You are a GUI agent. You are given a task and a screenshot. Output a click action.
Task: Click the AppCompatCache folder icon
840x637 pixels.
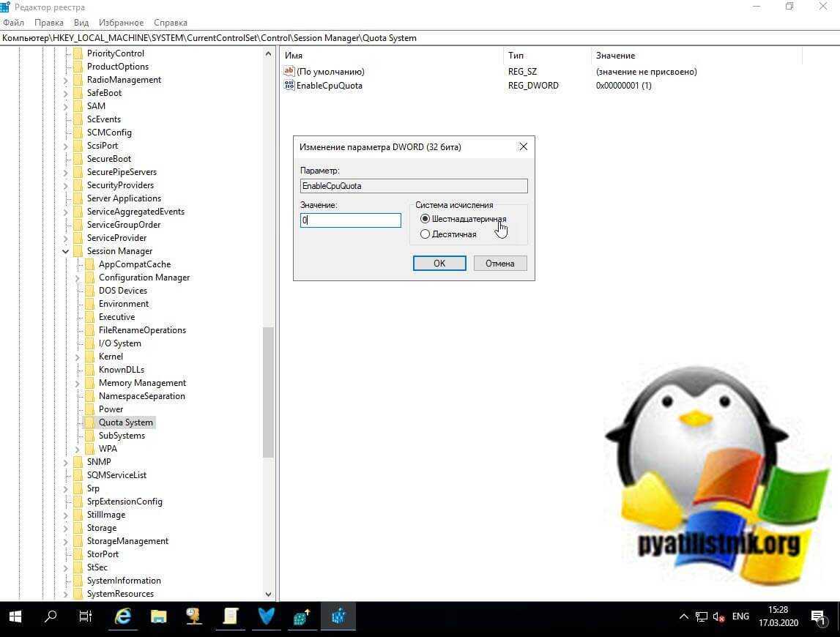click(89, 264)
